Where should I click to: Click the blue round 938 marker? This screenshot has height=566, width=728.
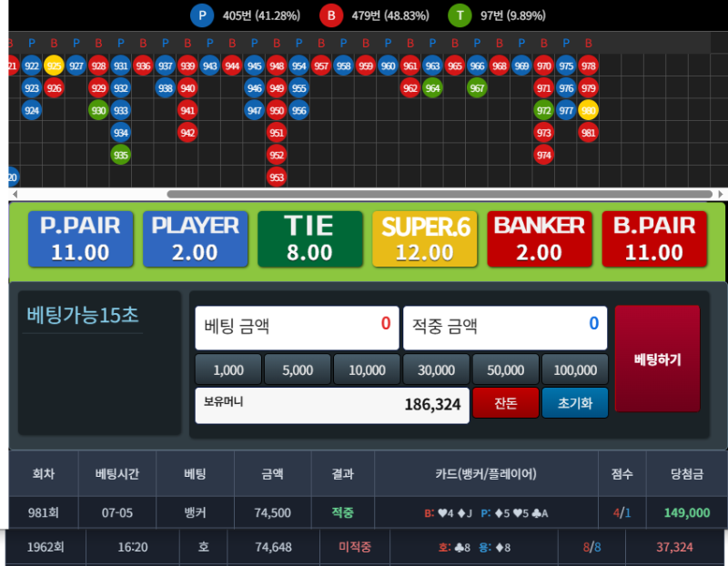pos(166,88)
